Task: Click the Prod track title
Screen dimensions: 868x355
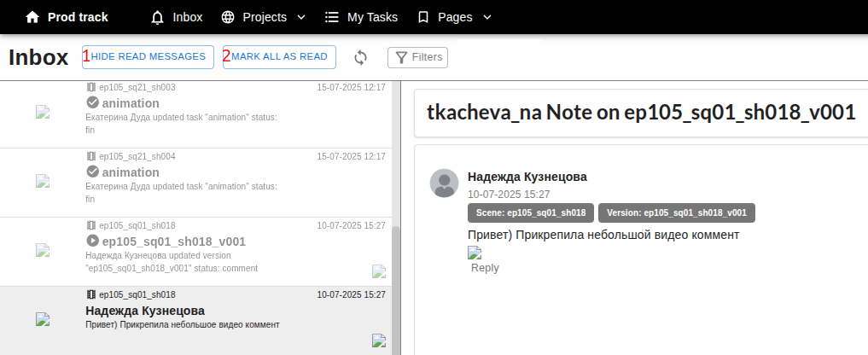Action: tap(78, 17)
